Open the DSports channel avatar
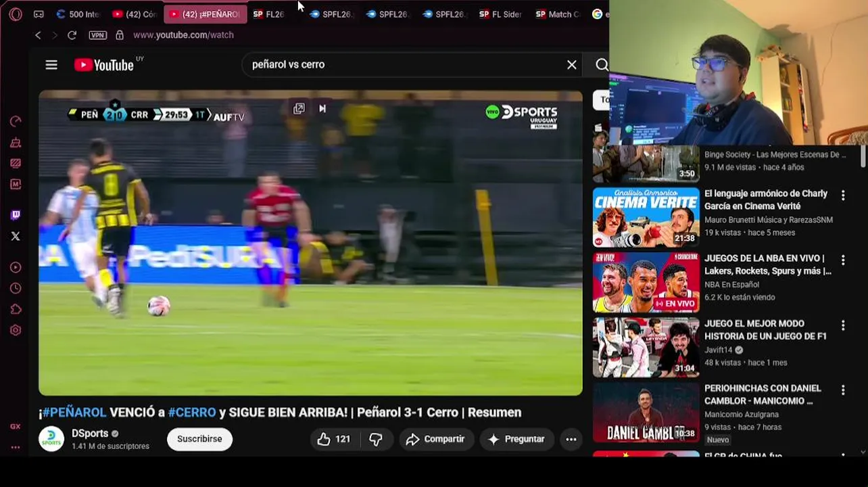Screen dimensions: 868x487 [51, 439]
